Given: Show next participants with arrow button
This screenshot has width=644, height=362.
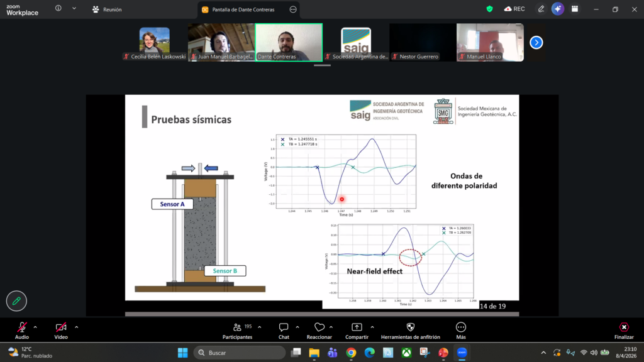Looking at the screenshot, I should coord(536,42).
